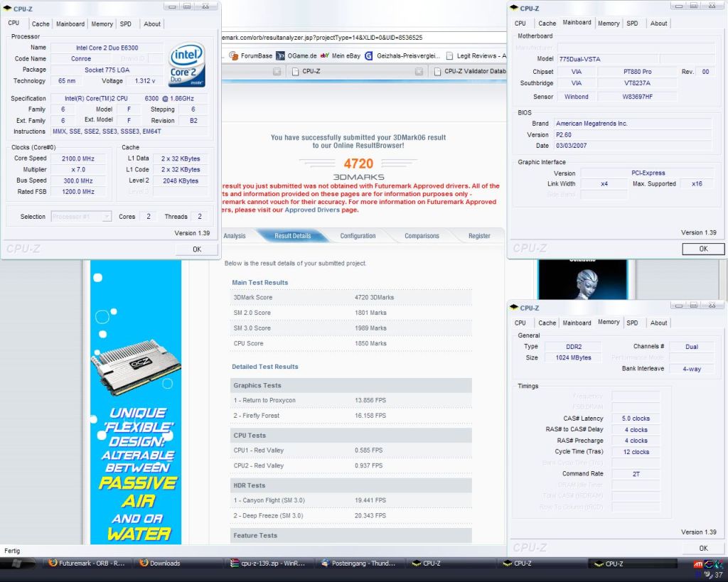This screenshot has height=582, width=728.
Task: Switch to CPU tab in the DDR2 memory window
Action: click(x=520, y=323)
